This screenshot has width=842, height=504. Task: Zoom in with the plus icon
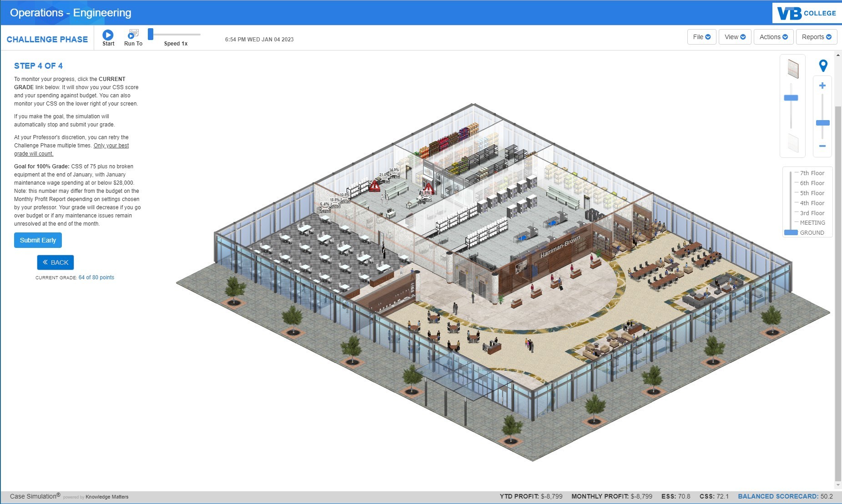(x=822, y=85)
